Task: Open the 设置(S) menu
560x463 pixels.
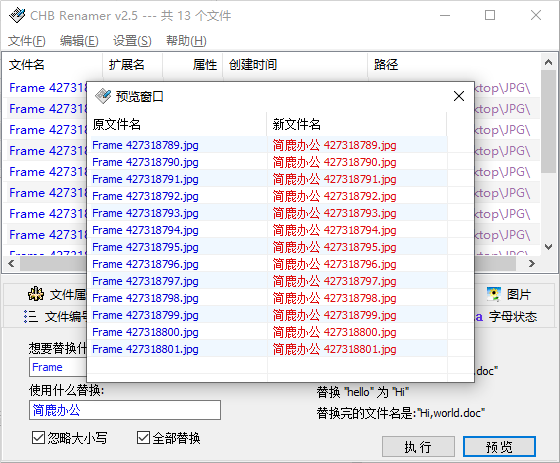Action: (x=132, y=41)
